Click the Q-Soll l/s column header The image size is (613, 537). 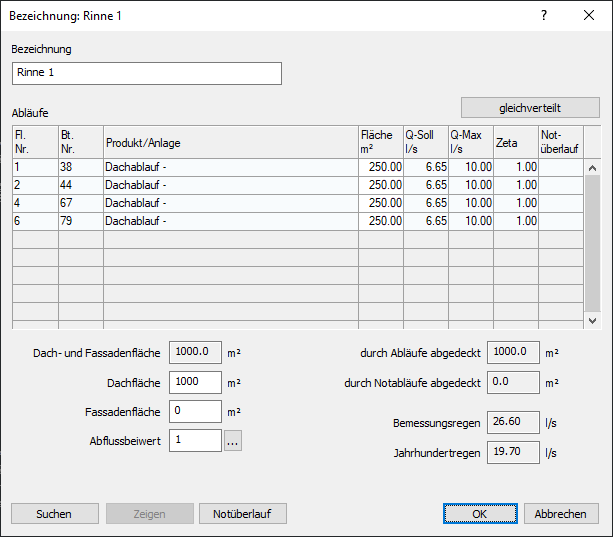click(426, 142)
